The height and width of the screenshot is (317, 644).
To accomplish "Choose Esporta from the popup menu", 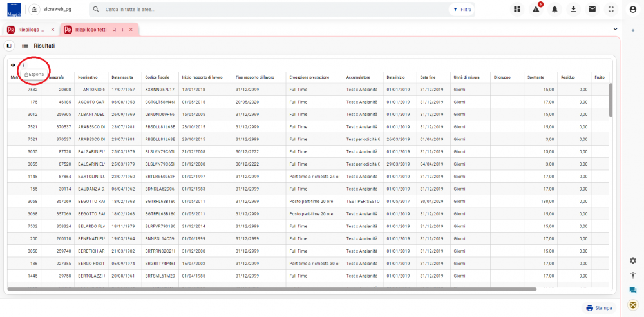I will click(34, 75).
